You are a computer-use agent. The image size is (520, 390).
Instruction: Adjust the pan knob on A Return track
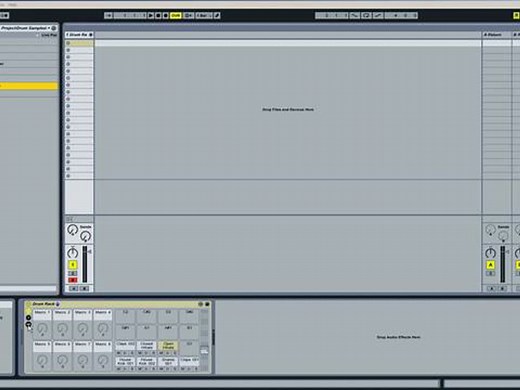tap(490, 253)
